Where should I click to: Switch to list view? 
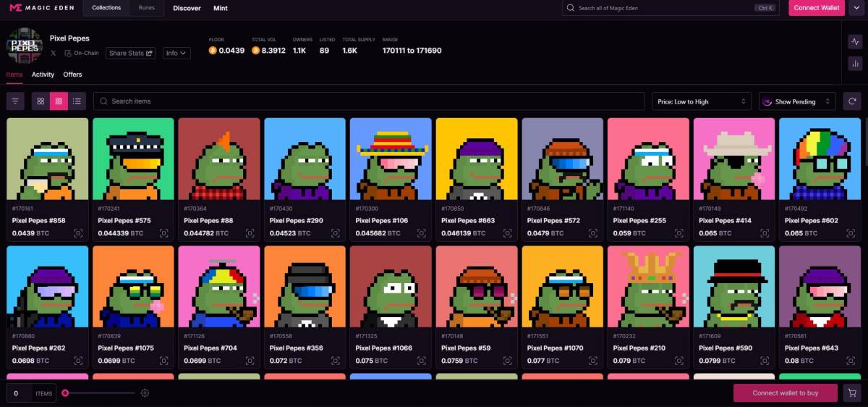point(77,101)
